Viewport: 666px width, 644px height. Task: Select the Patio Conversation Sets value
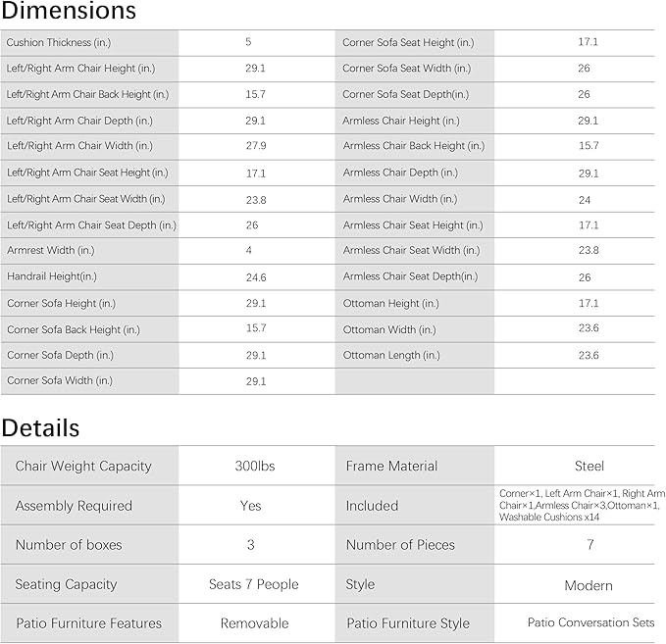point(590,622)
